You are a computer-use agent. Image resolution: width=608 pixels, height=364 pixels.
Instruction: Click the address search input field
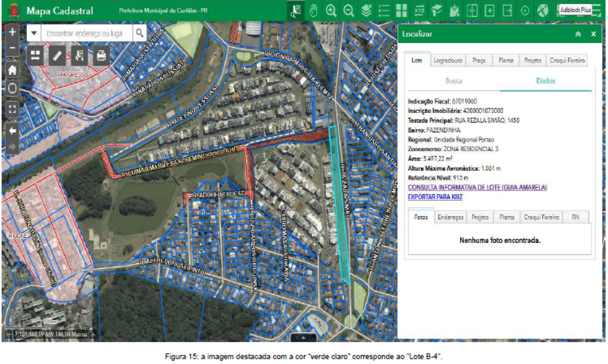tap(87, 33)
